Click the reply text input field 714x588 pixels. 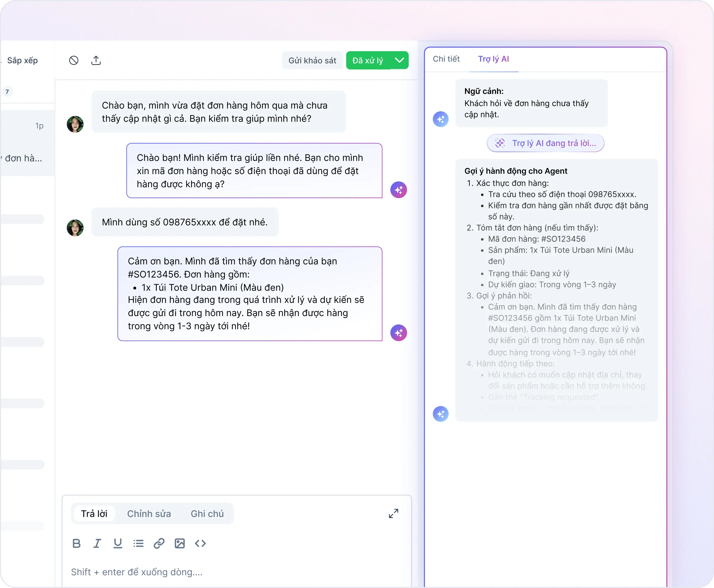[x=237, y=572]
